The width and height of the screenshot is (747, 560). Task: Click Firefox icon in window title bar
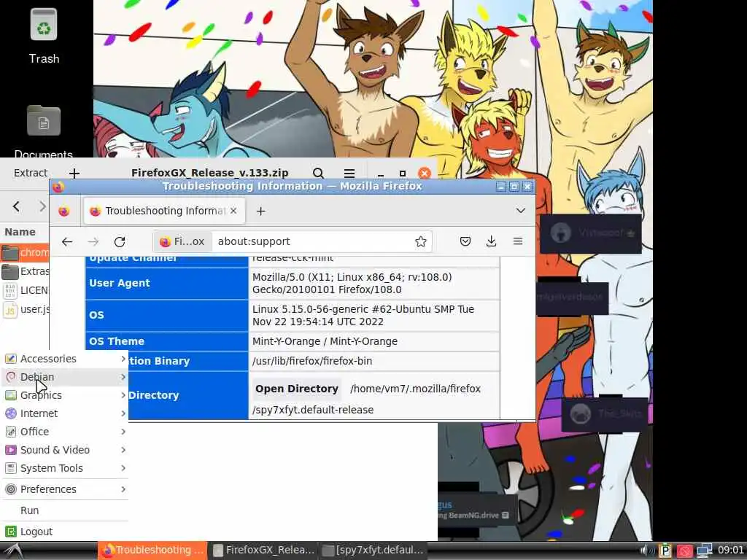point(58,187)
